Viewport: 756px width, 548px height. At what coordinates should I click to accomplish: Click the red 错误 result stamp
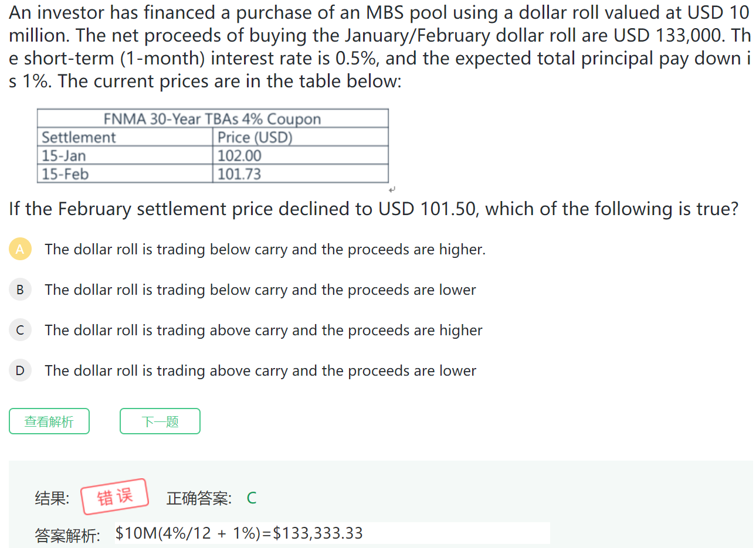pos(115,497)
